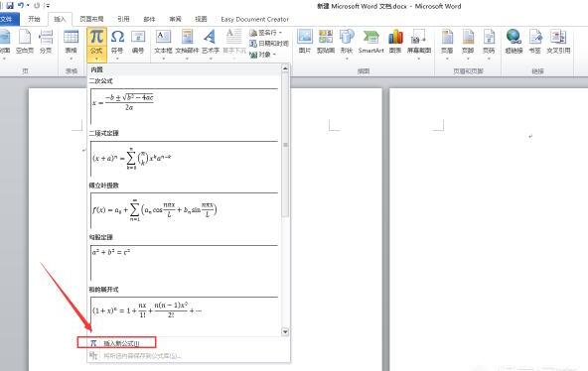Click the gallery scrollbar down arrow
This screenshot has width=588, height=371.
(285, 331)
